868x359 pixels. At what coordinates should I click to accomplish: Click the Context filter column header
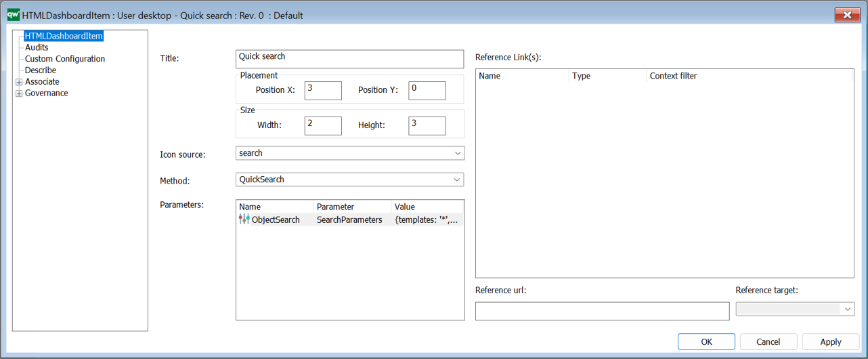coord(750,76)
